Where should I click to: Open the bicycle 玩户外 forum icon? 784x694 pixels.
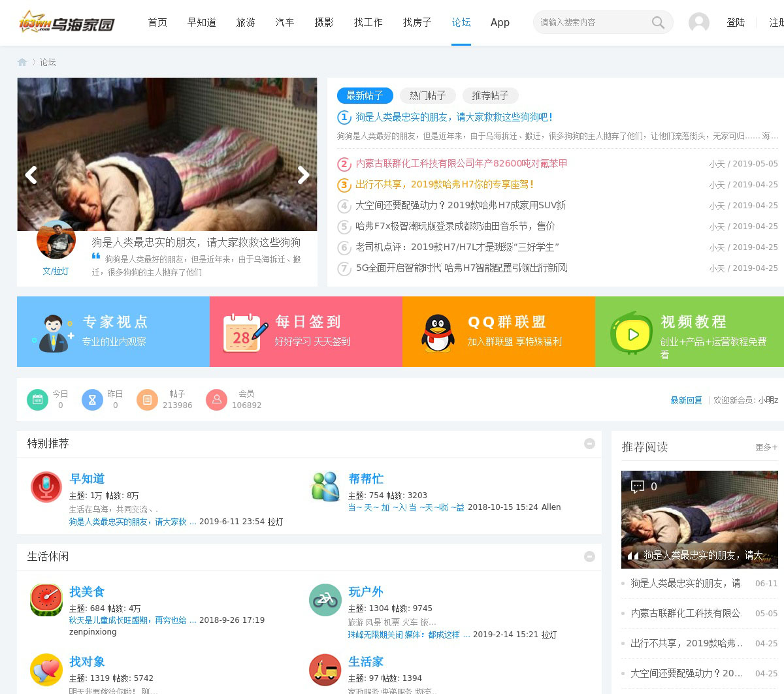click(x=325, y=599)
